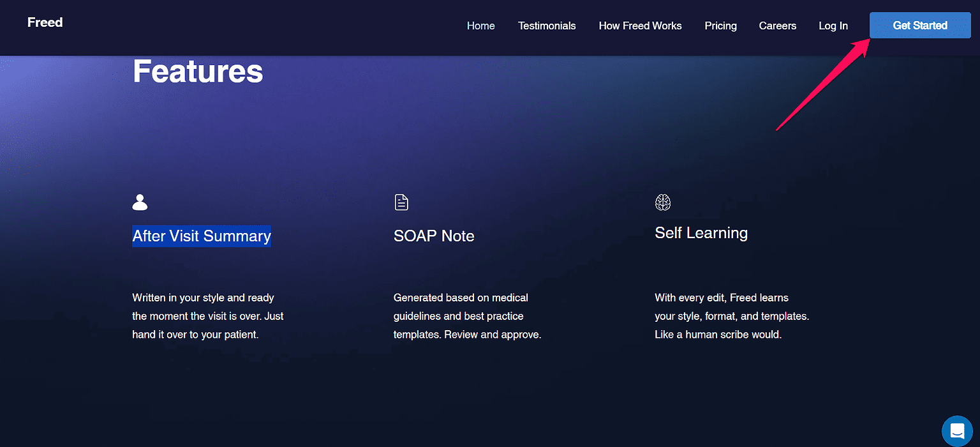
Task: Click the Log In link
Action: pos(833,26)
